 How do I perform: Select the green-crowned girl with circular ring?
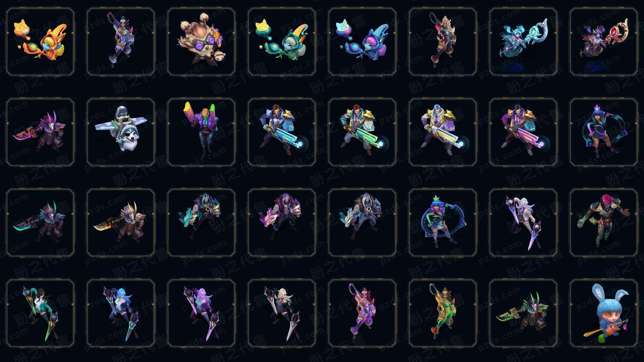(443, 223)
